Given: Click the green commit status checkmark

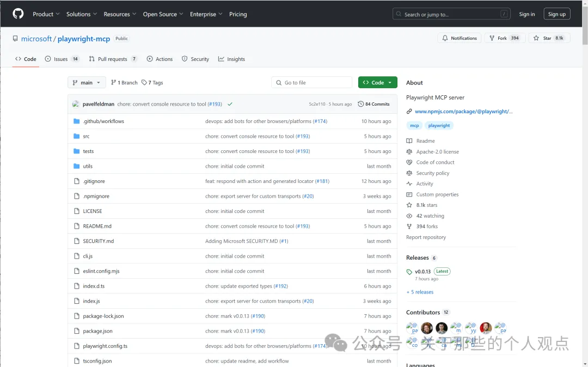Looking at the screenshot, I should (230, 104).
